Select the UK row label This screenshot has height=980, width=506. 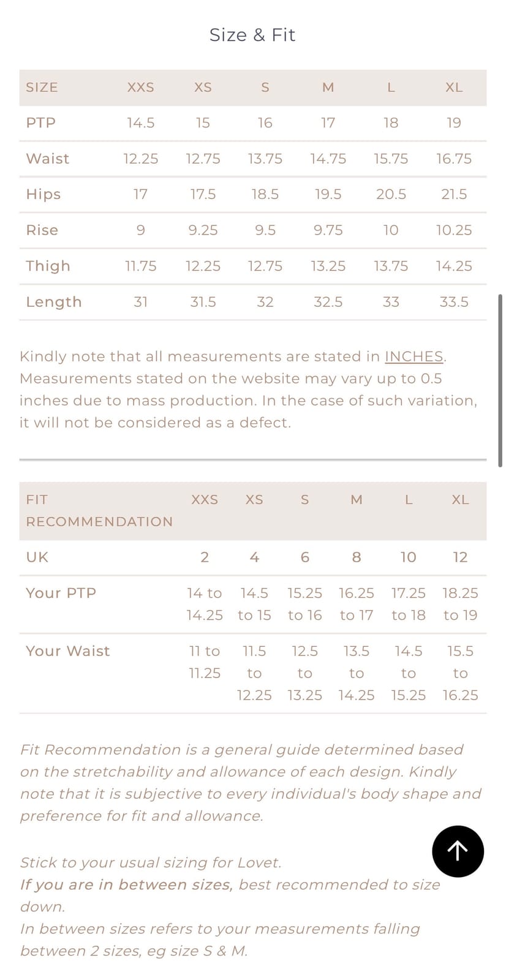(37, 557)
